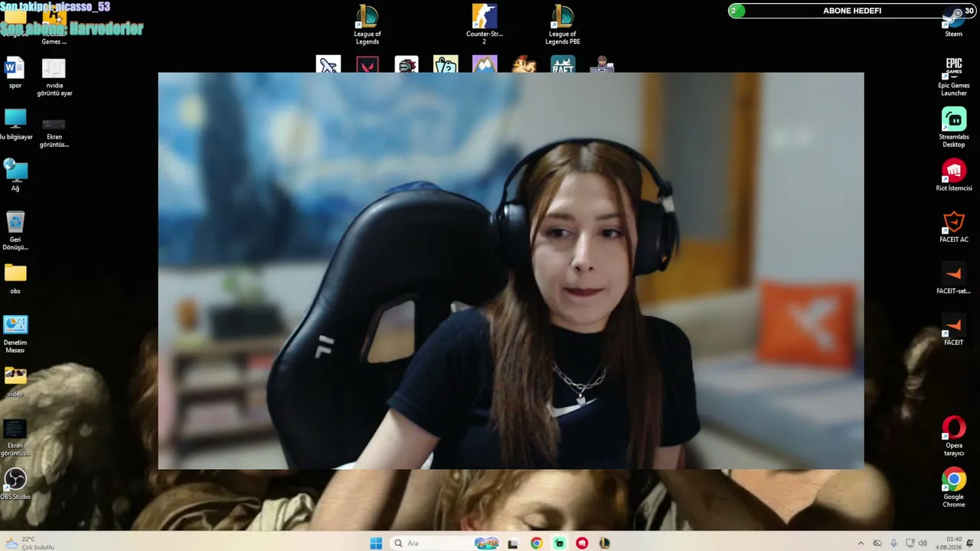Select the Ekran görüntüs... file above OBS Studio

(15, 437)
